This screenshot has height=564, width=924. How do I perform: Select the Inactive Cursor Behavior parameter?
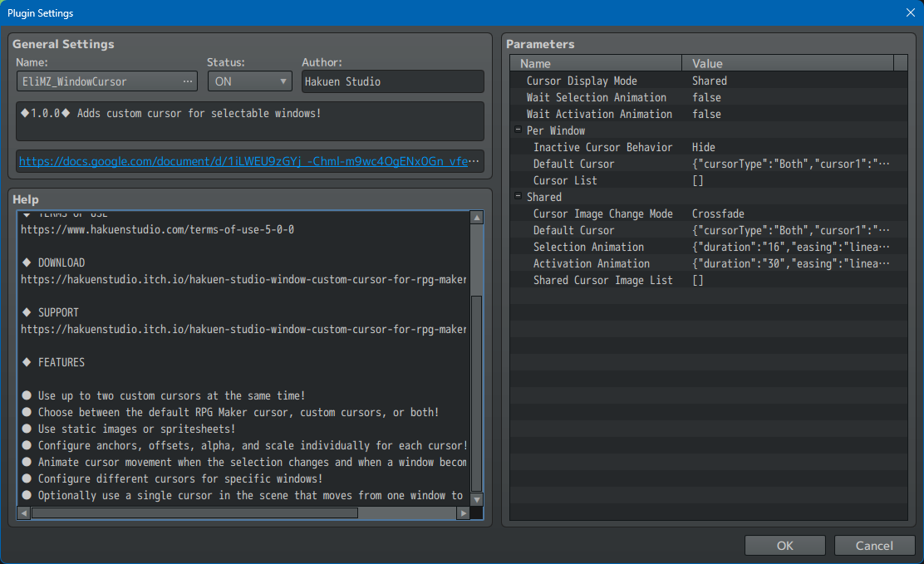[x=708, y=147]
